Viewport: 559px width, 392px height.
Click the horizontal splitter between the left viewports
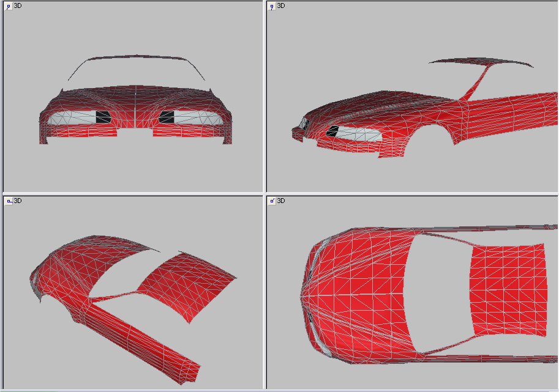click(x=132, y=194)
